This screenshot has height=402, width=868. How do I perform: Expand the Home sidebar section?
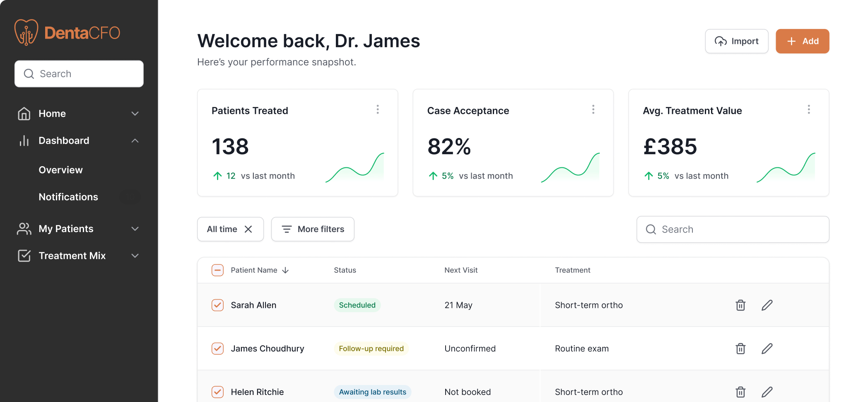click(135, 114)
